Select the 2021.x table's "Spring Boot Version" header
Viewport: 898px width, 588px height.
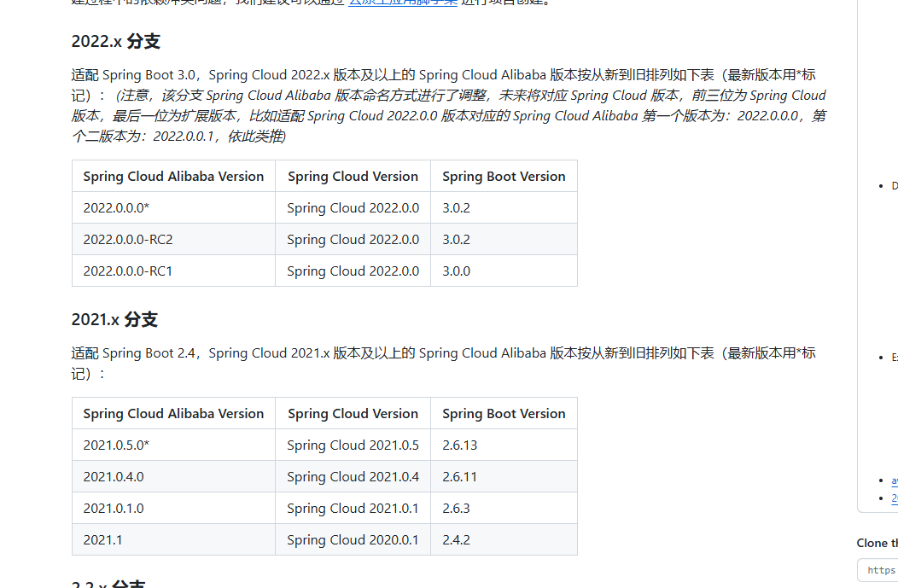pyautogui.click(x=504, y=413)
